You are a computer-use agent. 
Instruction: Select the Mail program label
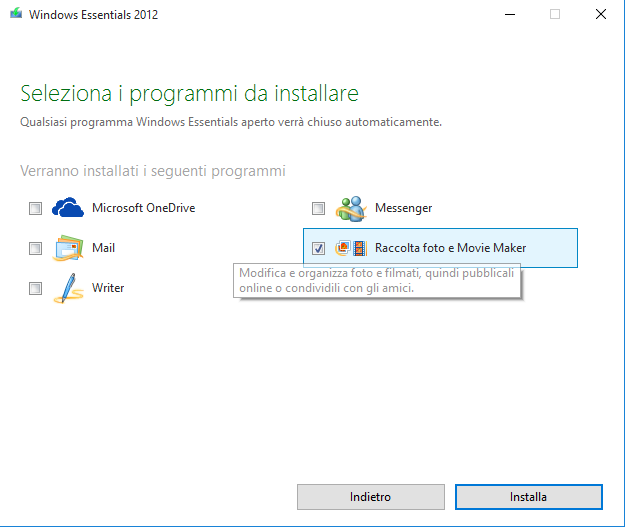(103, 248)
